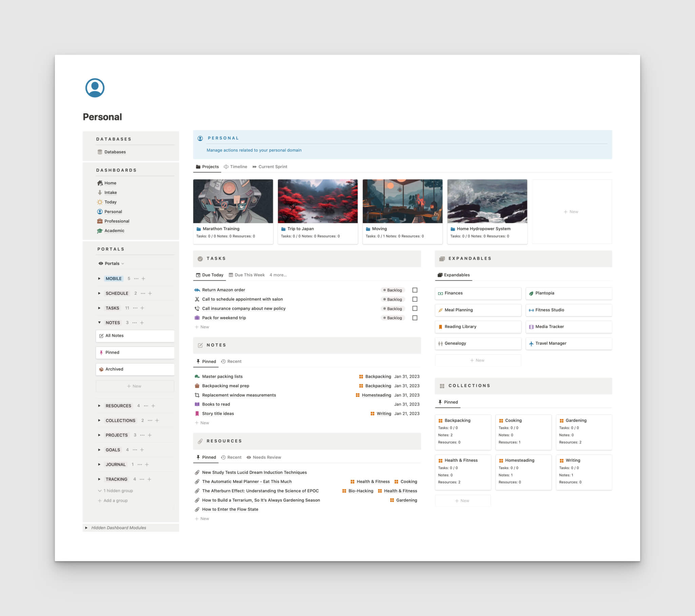Click the Professional briefcase icon

tap(100, 221)
